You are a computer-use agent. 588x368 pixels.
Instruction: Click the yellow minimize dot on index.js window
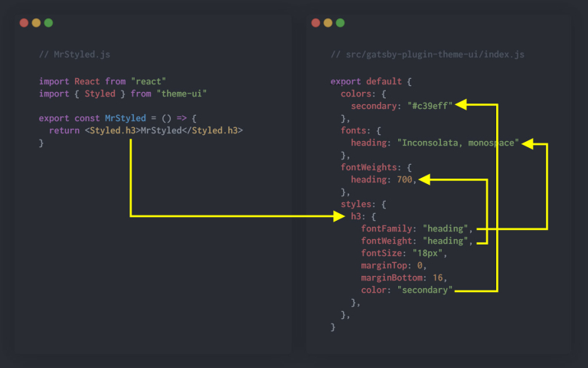click(x=328, y=23)
